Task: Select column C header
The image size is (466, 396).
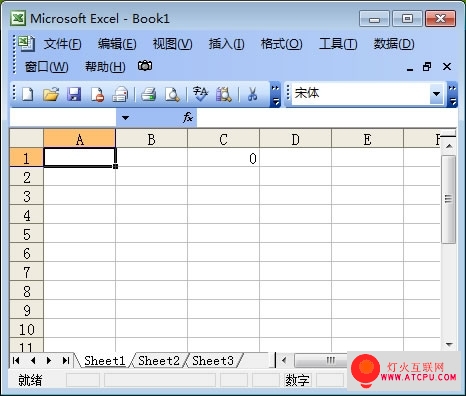Action: coord(223,139)
